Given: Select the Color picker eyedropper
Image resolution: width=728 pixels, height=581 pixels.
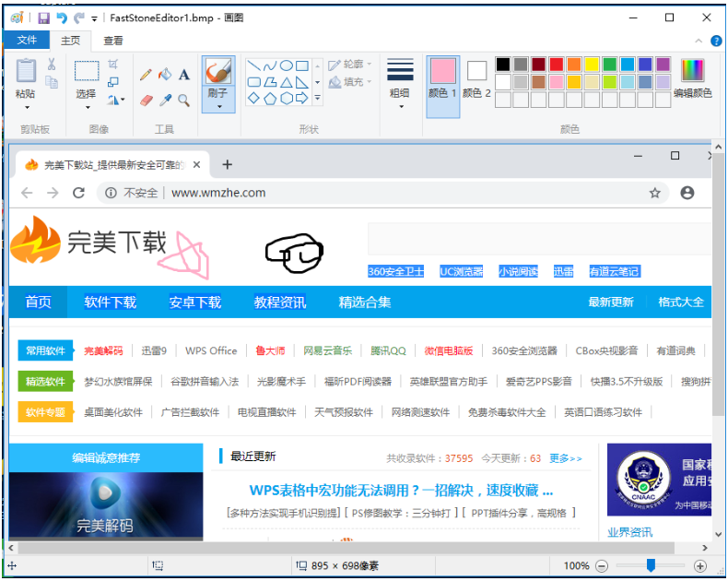Looking at the screenshot, I should pos(165,101).
